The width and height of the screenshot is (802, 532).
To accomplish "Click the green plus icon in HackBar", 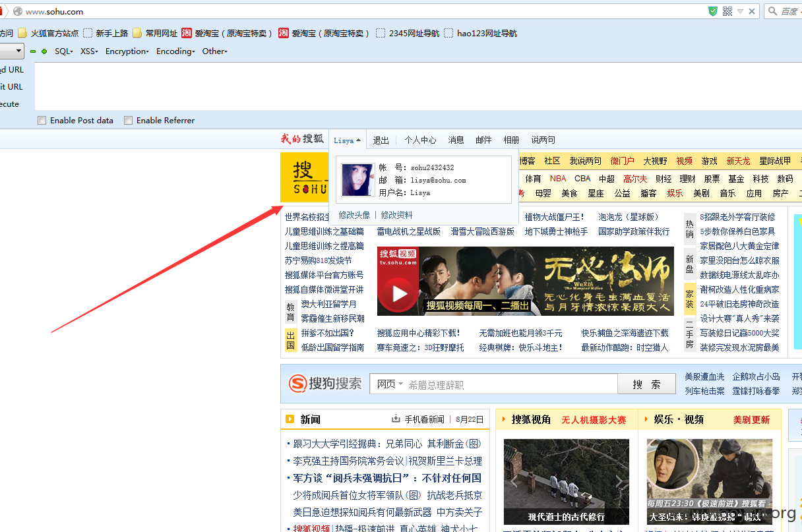I will pyautogui.click(x=44, y=51).
